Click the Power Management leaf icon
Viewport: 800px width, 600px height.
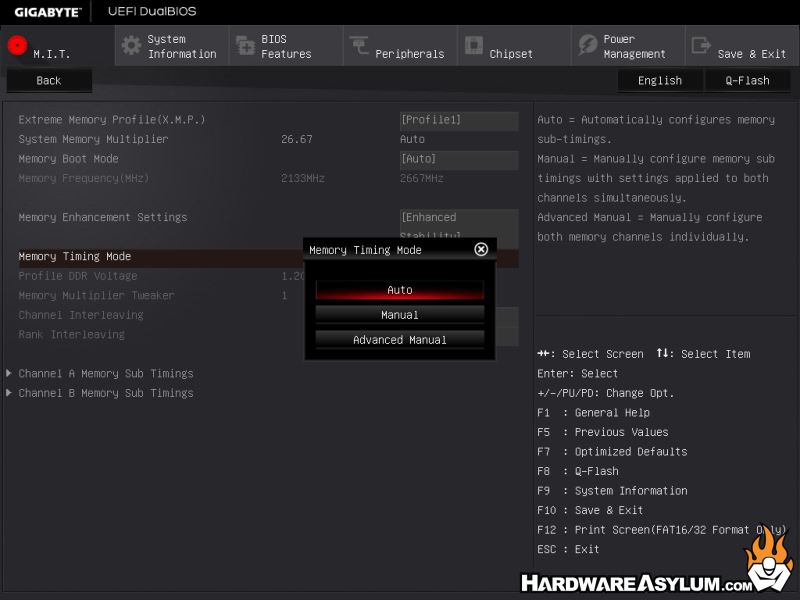[587, 46]
